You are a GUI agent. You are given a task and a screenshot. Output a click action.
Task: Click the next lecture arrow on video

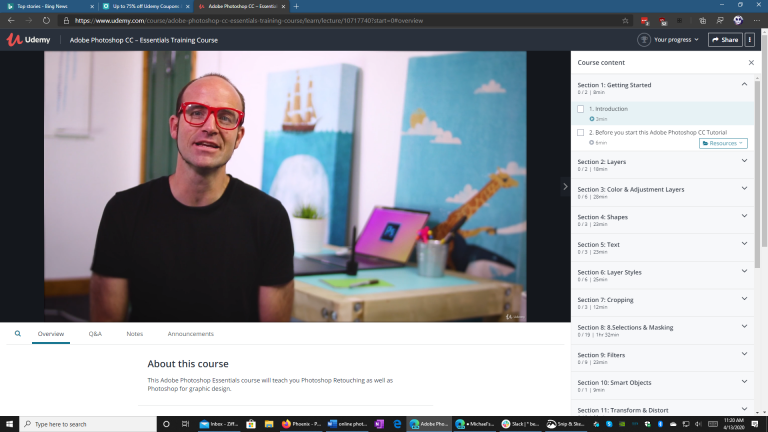click(565, 187)
